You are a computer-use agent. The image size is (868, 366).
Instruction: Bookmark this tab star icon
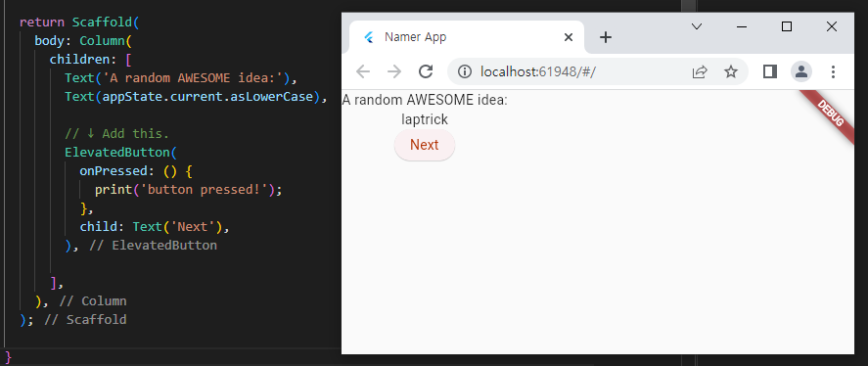point(731,71)
